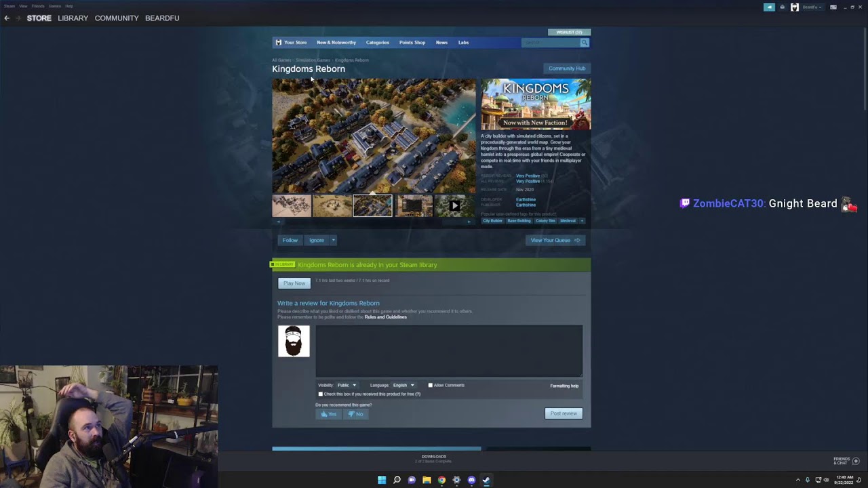Open Discord from the taskbar

point(471,480)
